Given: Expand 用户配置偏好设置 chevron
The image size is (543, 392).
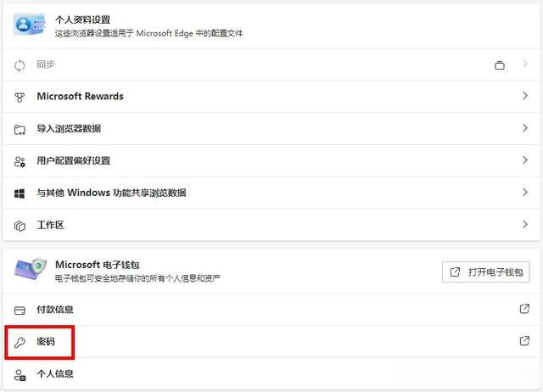Looking at the screenshot, I should pos(525,160).
